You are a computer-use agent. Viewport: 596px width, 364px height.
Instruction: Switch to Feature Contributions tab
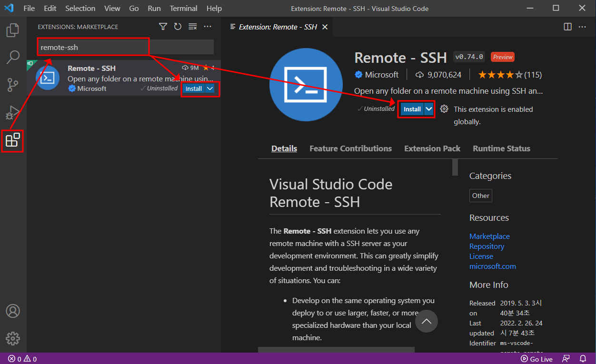[351, 148]
